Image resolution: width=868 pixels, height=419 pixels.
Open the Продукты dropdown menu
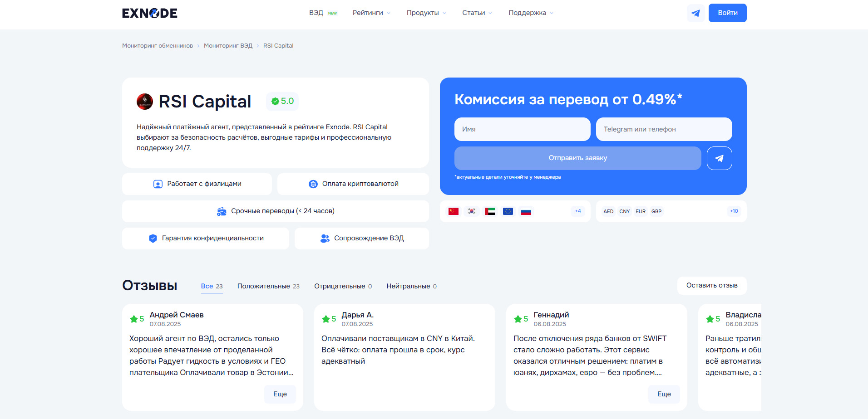(426, 13)
